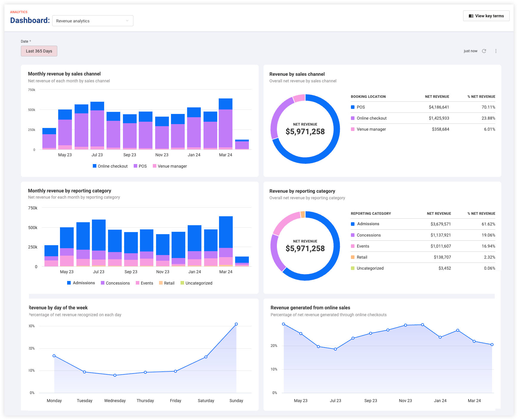Click the Admissions row in reporting category table

pos(423,224)
